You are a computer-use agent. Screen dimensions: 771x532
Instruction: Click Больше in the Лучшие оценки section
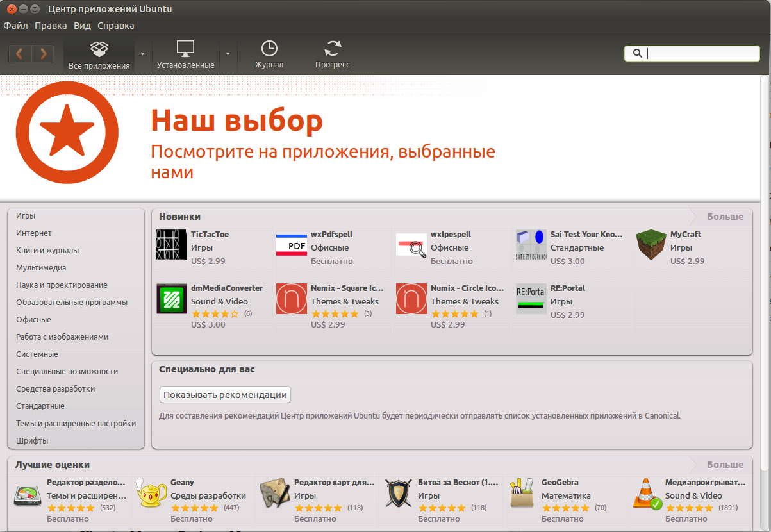pyautogui.click(x=725, y=465)
